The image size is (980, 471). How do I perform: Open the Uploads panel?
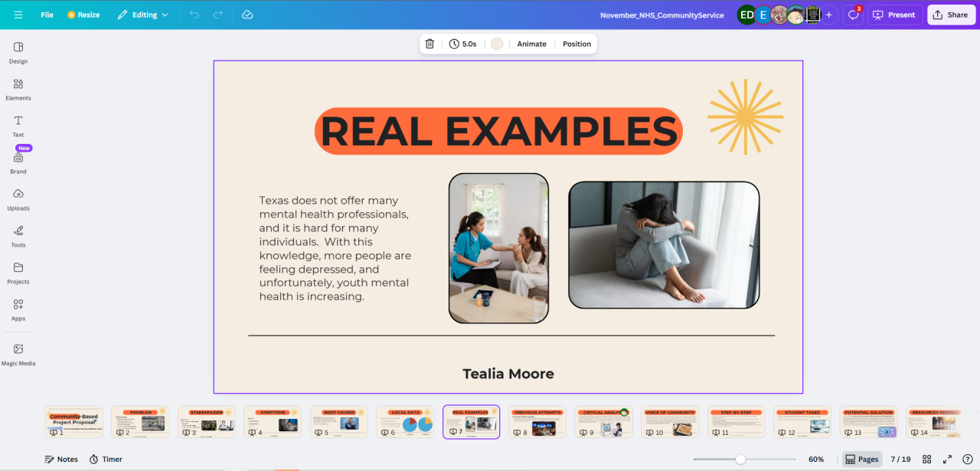point(18,199)
